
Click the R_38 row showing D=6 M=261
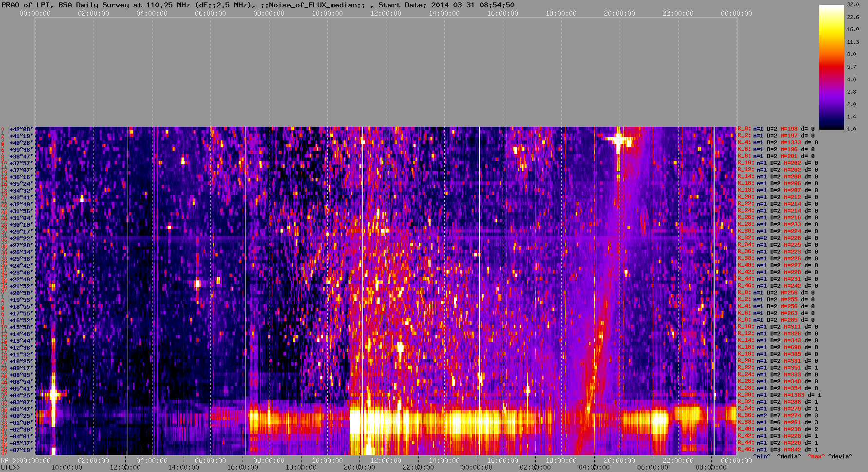[x=777, y=423]
